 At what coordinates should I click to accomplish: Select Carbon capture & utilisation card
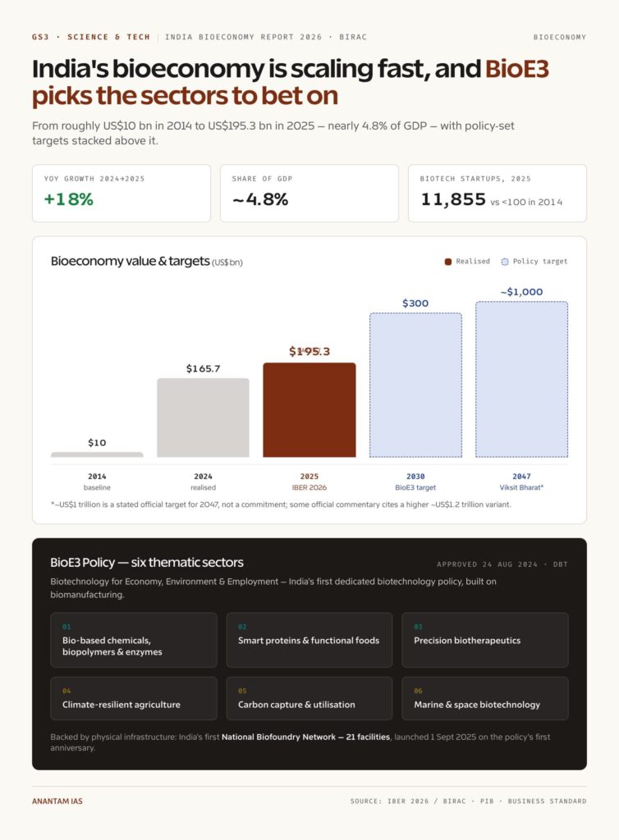pos(309,698)
